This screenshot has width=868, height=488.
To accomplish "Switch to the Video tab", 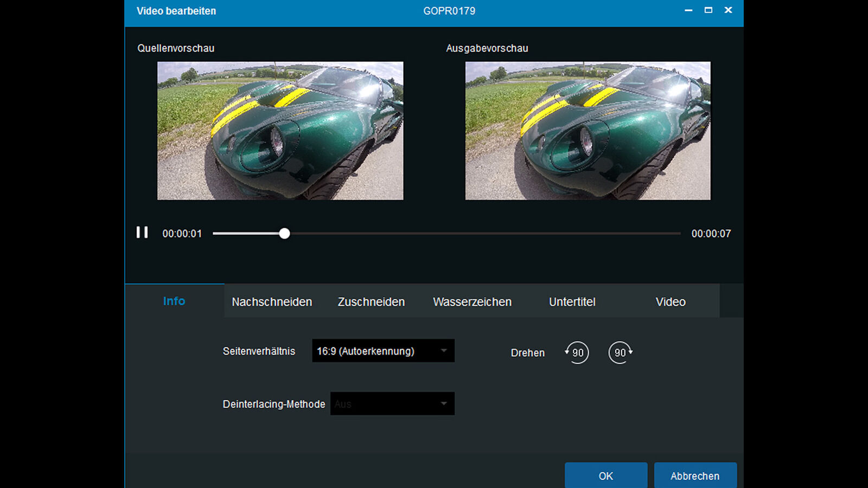I will pyautogui.click(x=671, y=301).
